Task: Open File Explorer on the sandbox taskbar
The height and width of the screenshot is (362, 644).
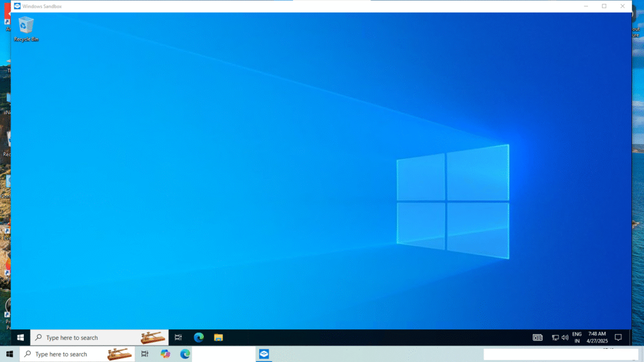Action: 218,337
